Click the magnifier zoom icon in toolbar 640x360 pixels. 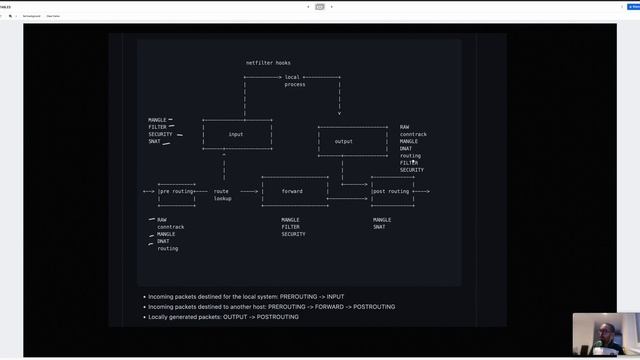pyautogui.click(x=11, y=16)
